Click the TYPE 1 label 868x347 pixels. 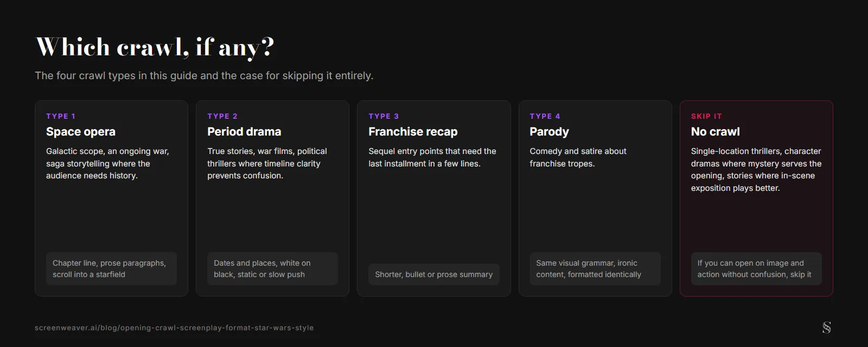[61, 116]
